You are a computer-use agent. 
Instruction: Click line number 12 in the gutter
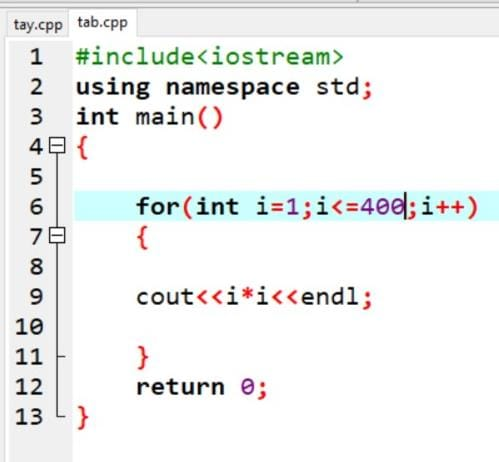click(x=29, y=387)
